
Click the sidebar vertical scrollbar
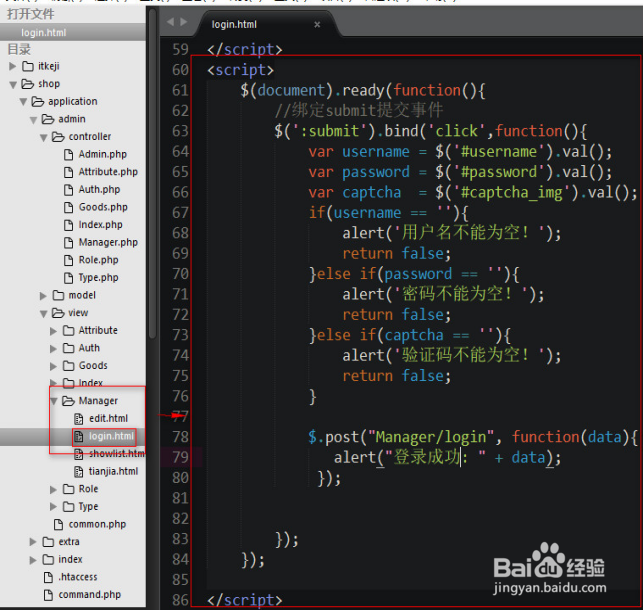[x=153, y=172]
